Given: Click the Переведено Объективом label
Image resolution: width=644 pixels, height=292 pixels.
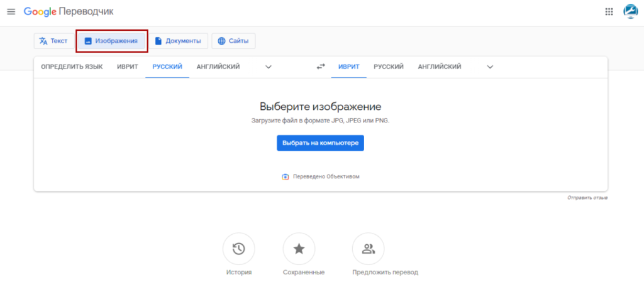Looking at the screenshot, I should pyautogui.click(x=326, y=176).
